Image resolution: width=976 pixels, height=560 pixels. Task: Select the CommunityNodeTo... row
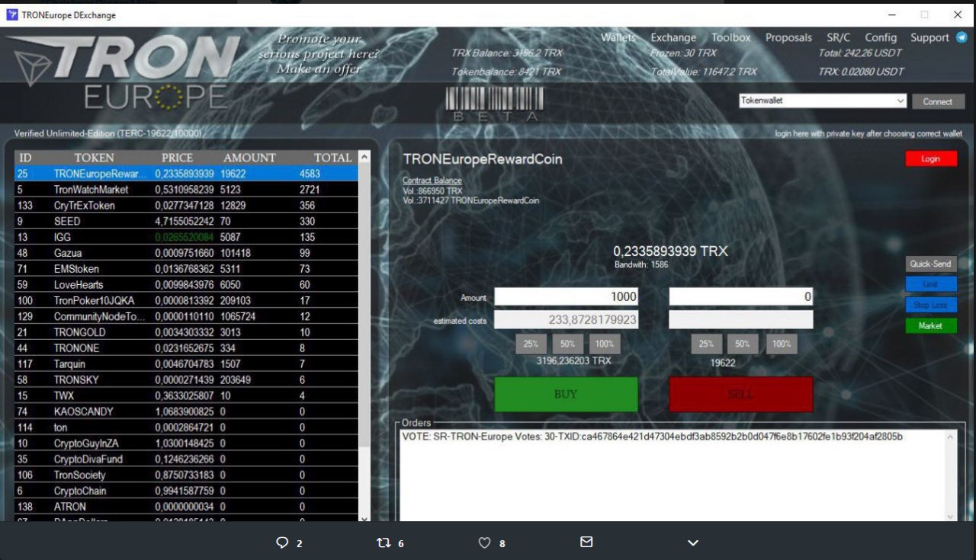(x=185, y=316)
